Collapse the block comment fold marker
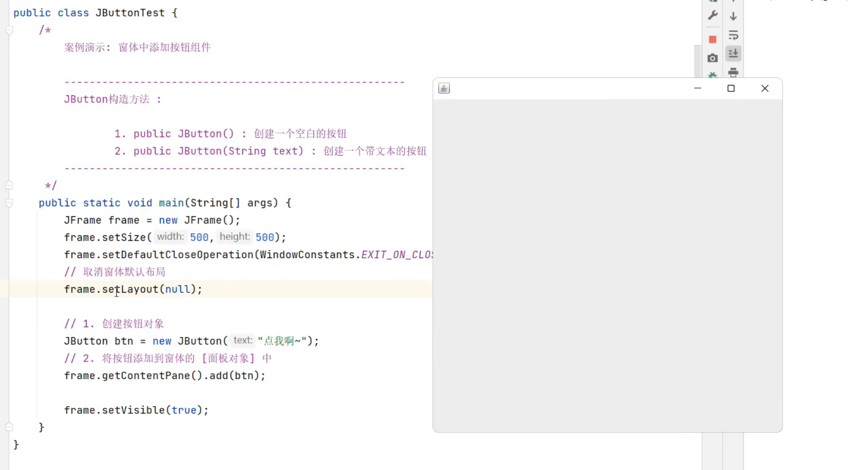 9,30
